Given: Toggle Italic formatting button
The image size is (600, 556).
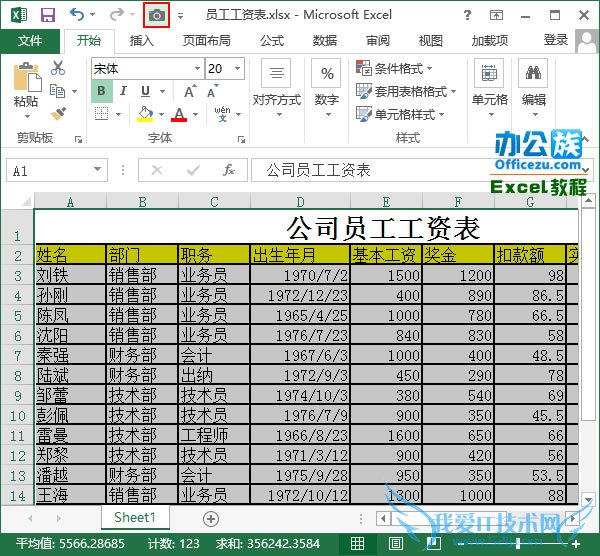Looking at the screenshot, I should [x=122, y=91].
